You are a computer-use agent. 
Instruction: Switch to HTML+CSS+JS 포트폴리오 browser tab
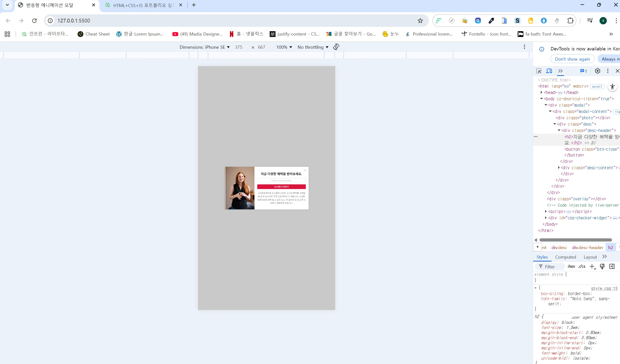(144, 5)
